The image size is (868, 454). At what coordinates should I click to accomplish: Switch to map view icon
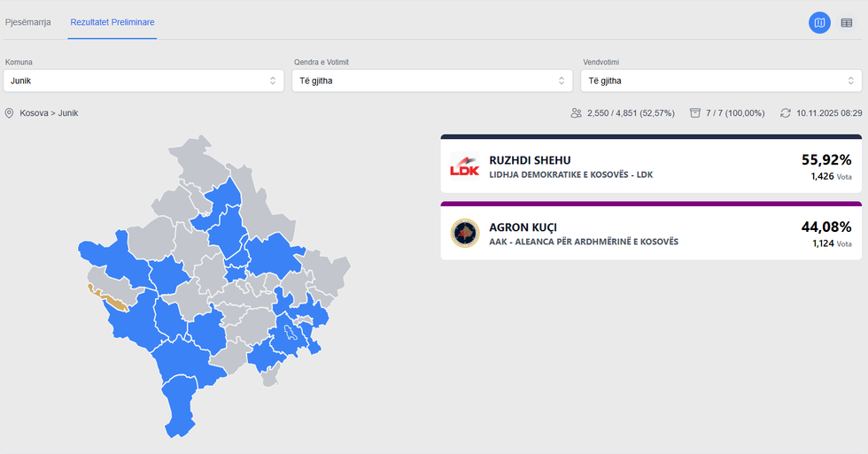tap(819, 23)
